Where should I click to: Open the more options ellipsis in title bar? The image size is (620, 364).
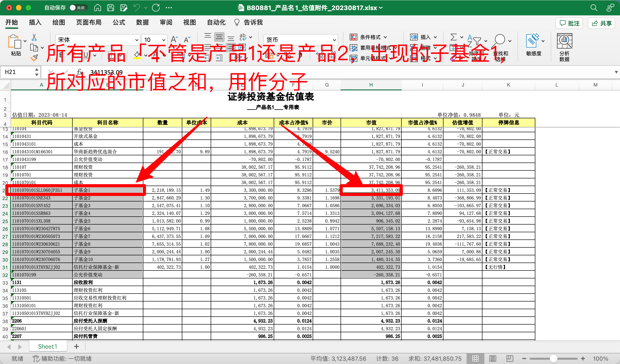coord(169,8)
